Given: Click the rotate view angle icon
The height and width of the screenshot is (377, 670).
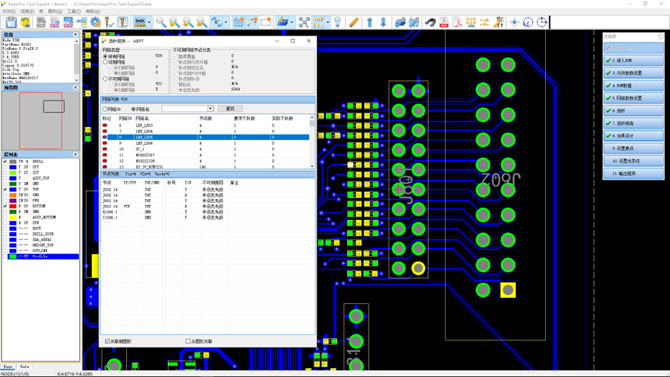Looking at the screenshot, I should tap(217, 22).
